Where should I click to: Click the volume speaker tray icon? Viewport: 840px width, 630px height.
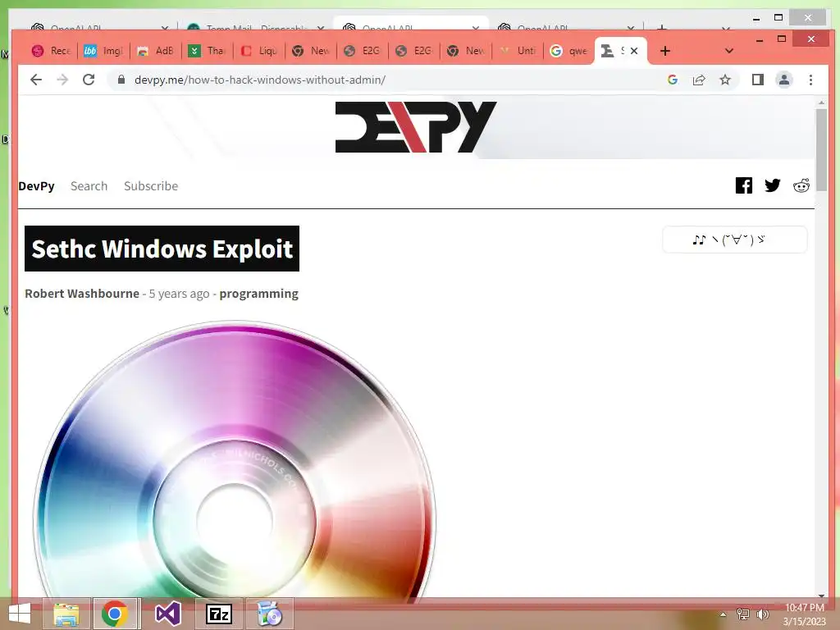pos(762,614)
